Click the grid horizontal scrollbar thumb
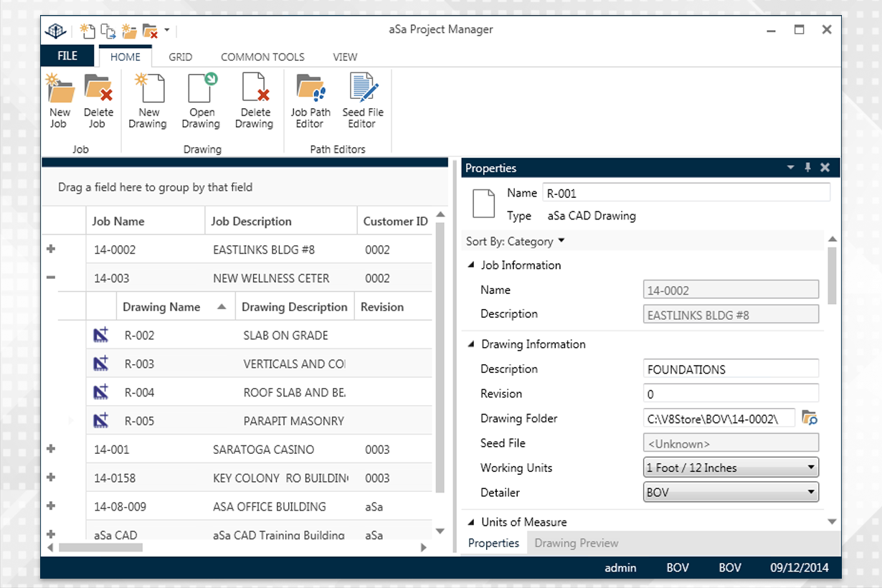This screenshot has width=882, height=588. [x=100, y=547]
